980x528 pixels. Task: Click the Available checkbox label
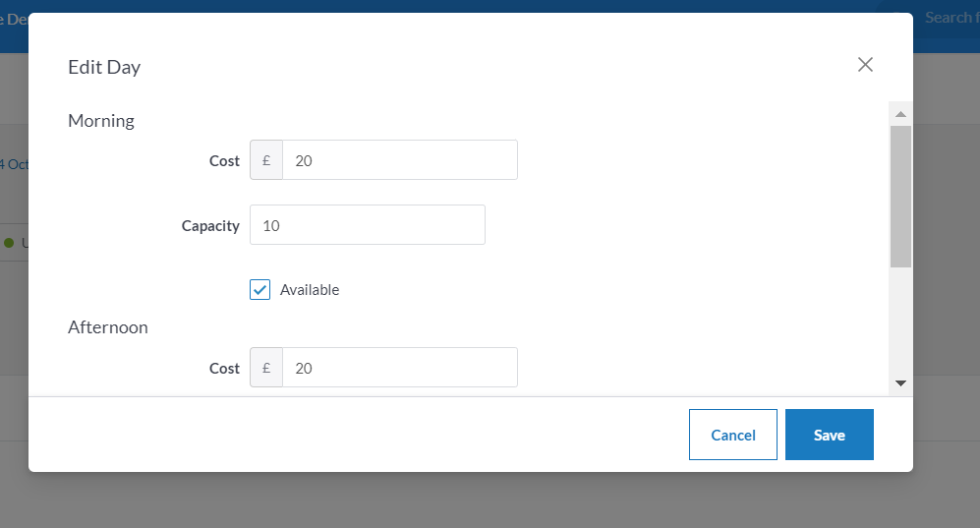coord(310,290)
